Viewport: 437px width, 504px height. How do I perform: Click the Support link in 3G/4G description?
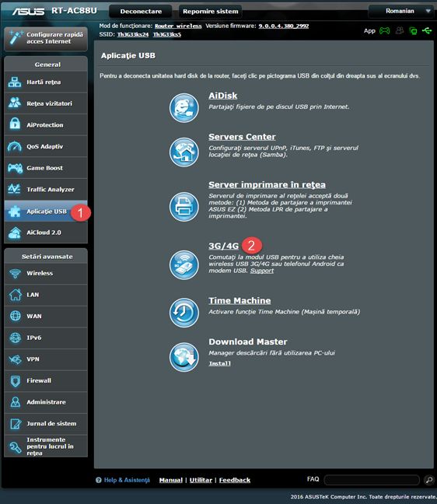pos(262,271)
